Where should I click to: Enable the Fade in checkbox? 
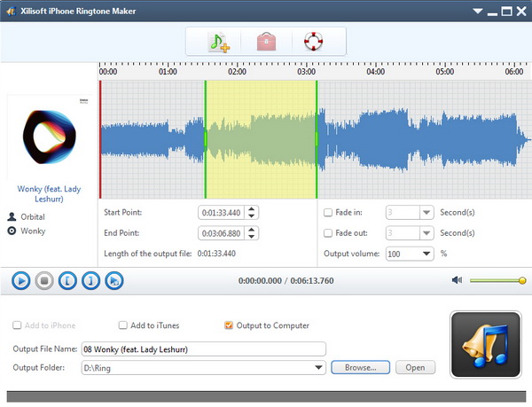pos(329,213)
